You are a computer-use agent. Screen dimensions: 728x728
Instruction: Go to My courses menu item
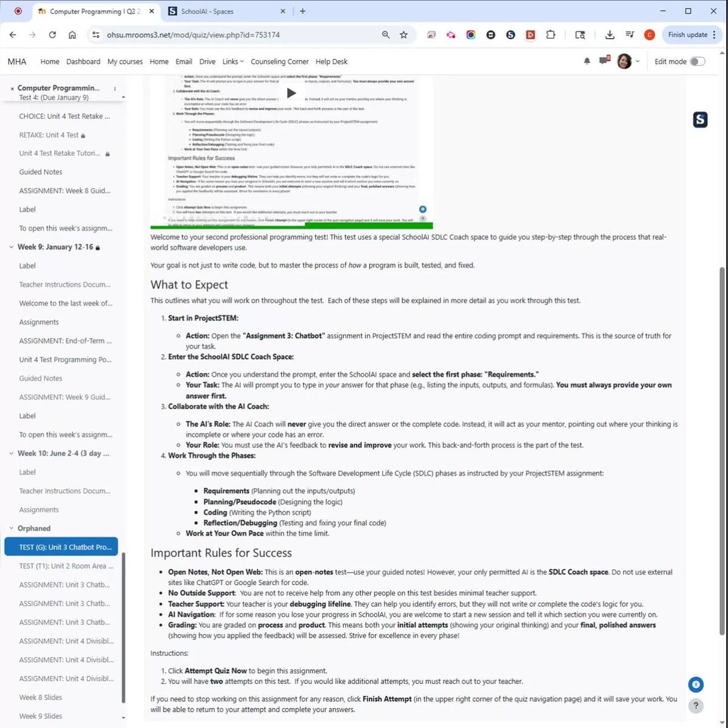[124, 61]
